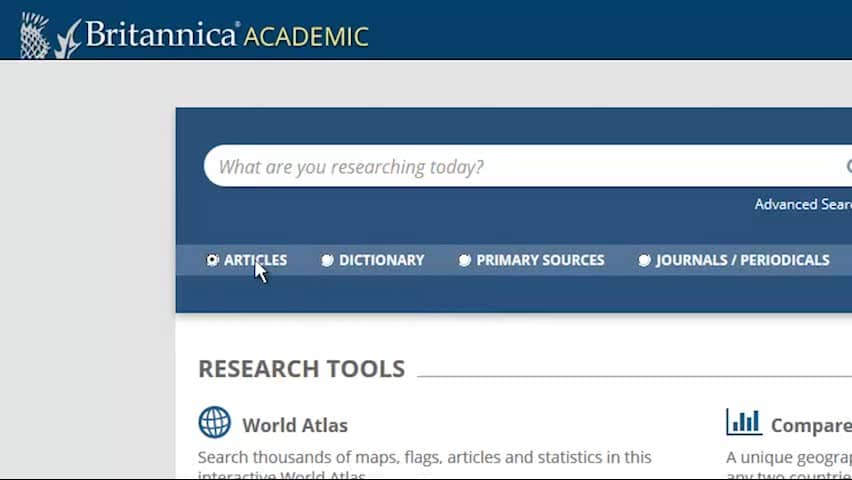Click the magnifier icon in the search box
This screenshot has width=852, height=480.
[849, 166]
